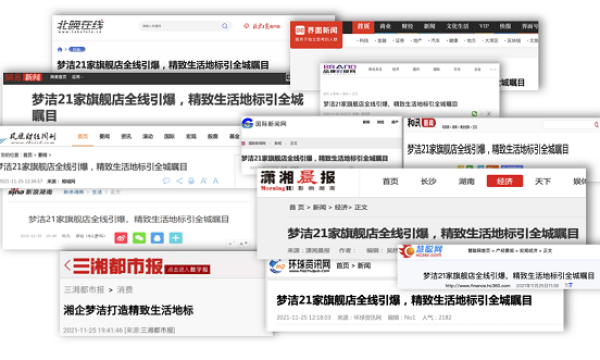Click the 国际新闻网 globe logo
The width and height of the screenshot is (600, 360).
(248, 123)
